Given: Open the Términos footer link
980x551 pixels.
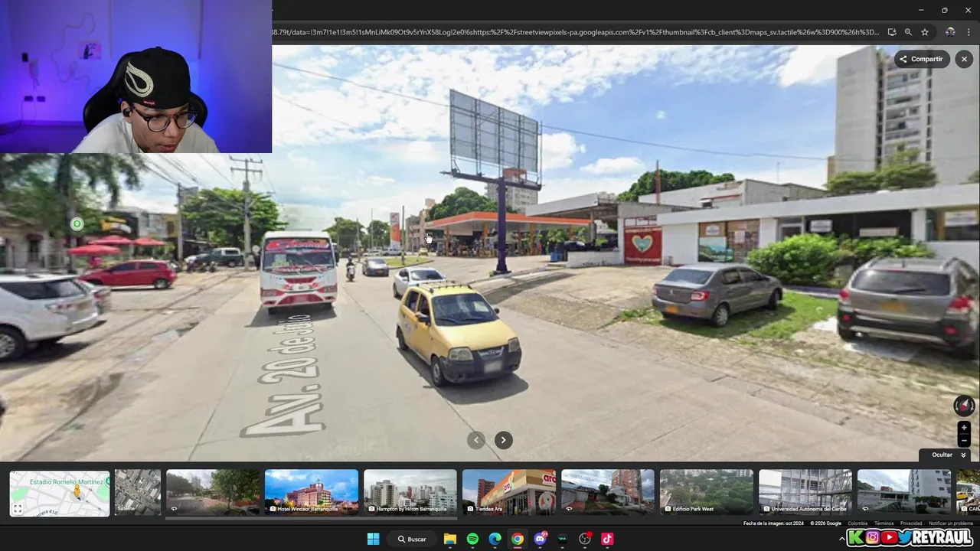Looking at the screenshot, I should 884,523.
